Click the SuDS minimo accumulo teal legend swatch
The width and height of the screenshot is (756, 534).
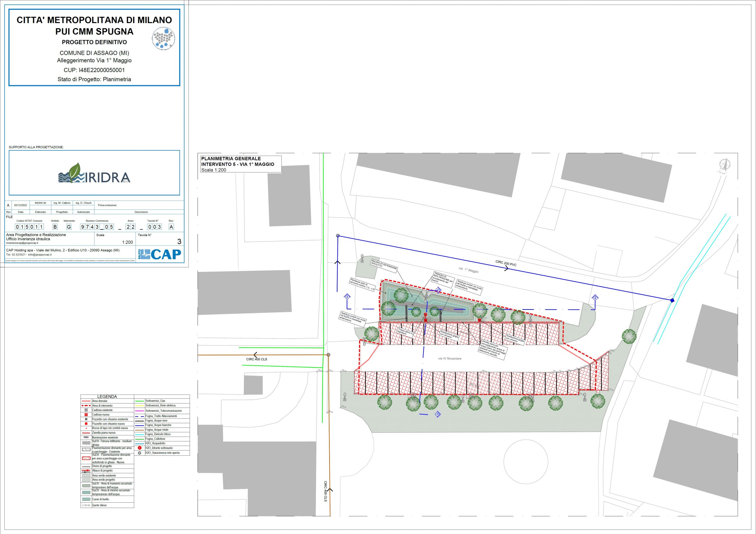click(x=86, y=493)
